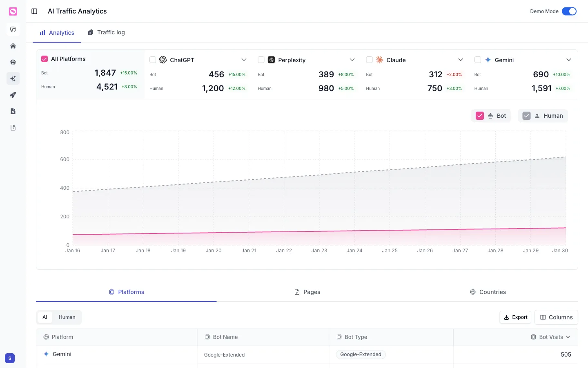Viewport: 588px width, 368px height.
Task: Click the All Platforms human count 4,521
Action: point(107,87)
